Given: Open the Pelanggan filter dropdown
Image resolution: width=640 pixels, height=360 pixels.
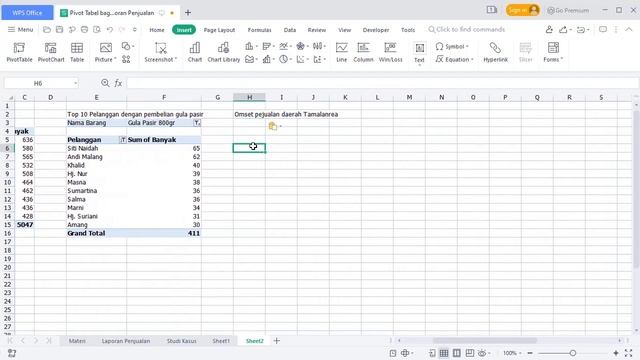Looking at the screenshot, I should pos(122,140).
